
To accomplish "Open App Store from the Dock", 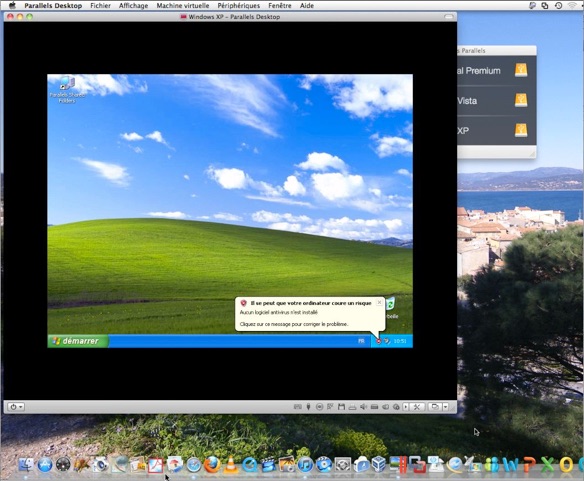I will click(45, 465).
